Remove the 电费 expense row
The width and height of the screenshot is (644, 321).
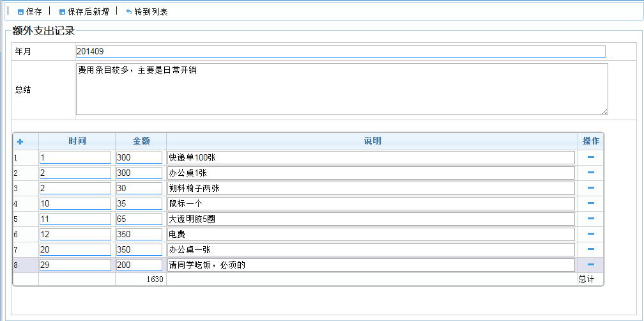point(590,234)
